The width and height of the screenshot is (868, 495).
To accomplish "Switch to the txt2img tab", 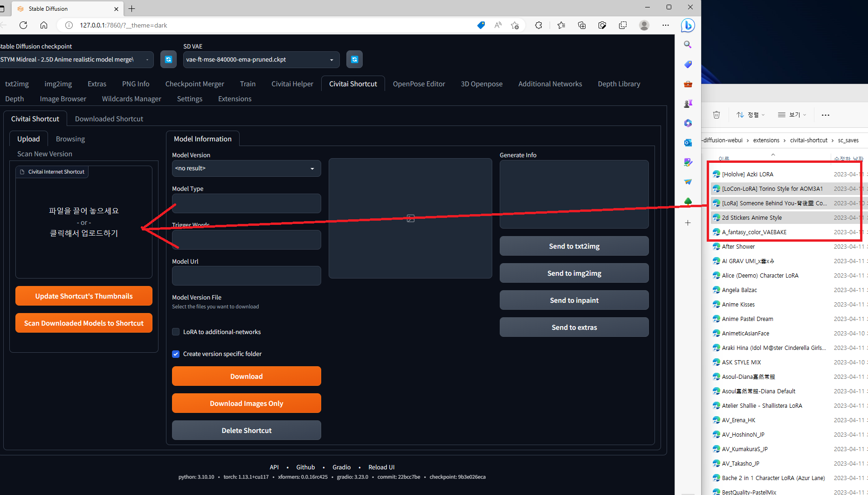I will coord(17,84).
